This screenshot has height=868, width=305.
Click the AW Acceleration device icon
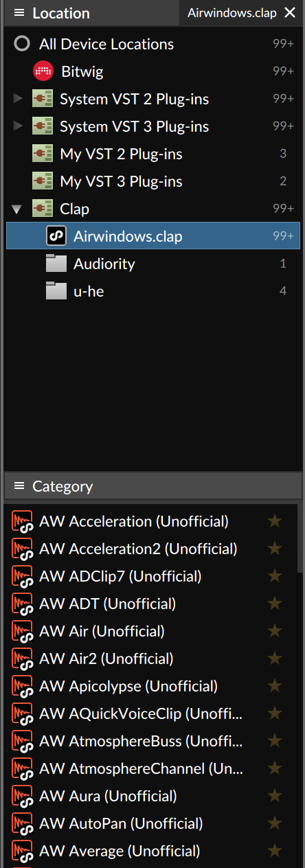[x=23, y=522]
